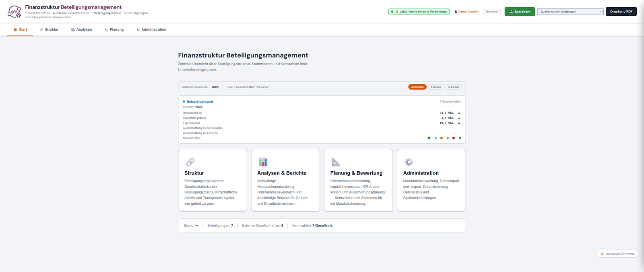The width and height of the screenshot is (644, 272).
Task: Click the Planung & Bewertung set-square icon
Action: coord(336,162)
